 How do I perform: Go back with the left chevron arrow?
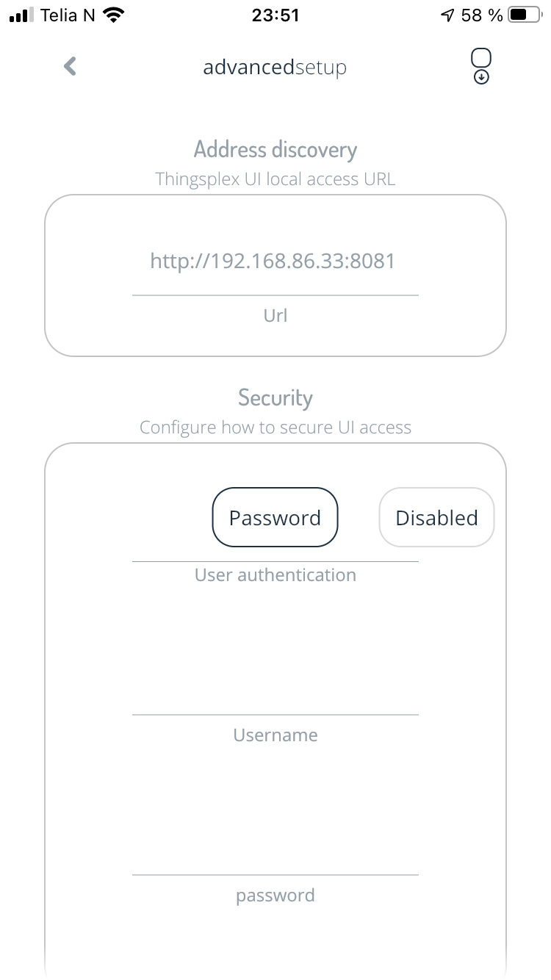pyautogui.click(x=70, y=67)
